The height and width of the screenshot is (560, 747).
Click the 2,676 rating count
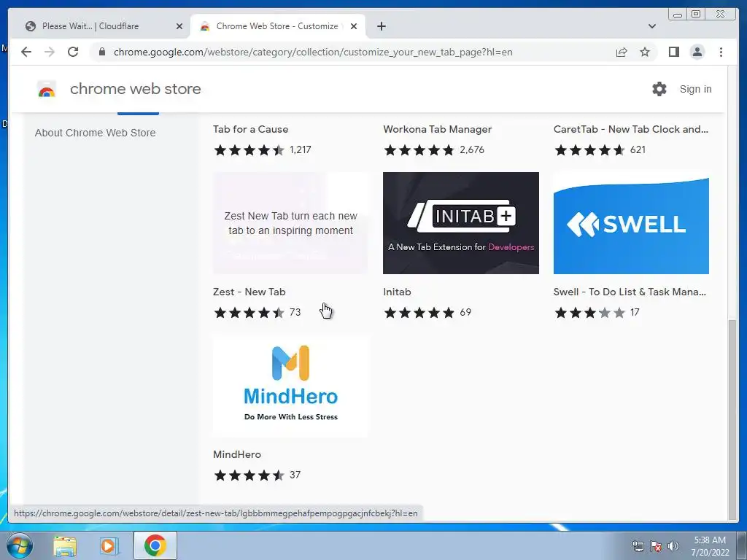point(472,150)
